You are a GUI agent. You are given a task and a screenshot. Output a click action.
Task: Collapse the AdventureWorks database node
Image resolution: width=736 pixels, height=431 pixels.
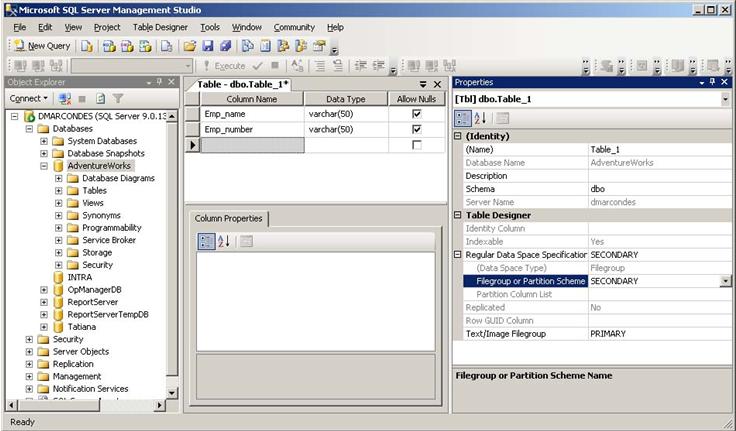[x=44, y=166]
